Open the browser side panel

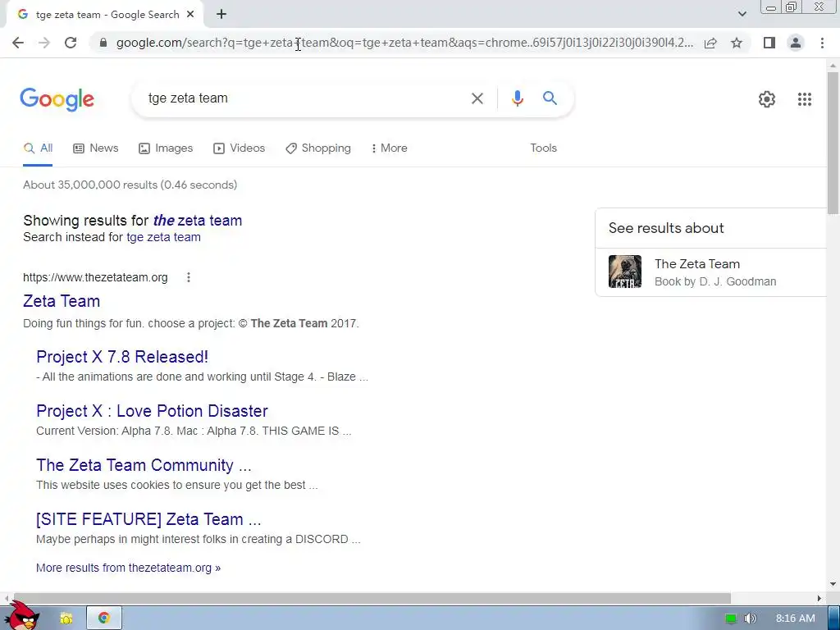(769, 43)
